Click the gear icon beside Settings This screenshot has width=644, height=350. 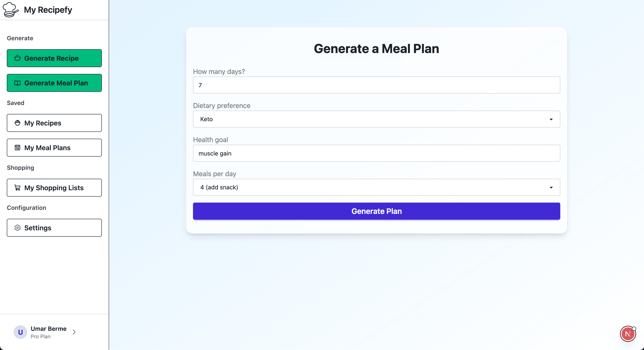[x=17, y=228]
